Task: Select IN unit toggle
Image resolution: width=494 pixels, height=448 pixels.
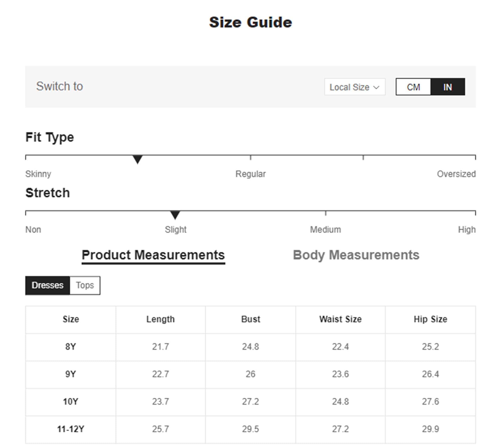Action: (x=447, y=87)
